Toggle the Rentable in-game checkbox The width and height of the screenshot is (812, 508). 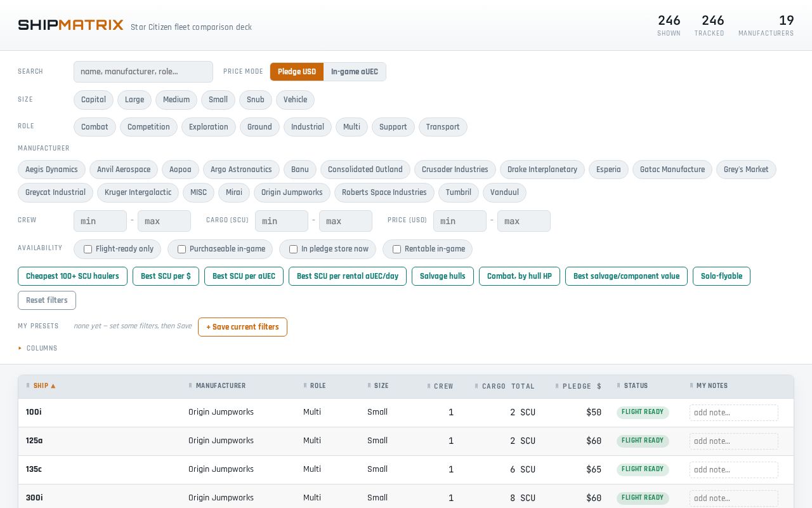(396, 249)
